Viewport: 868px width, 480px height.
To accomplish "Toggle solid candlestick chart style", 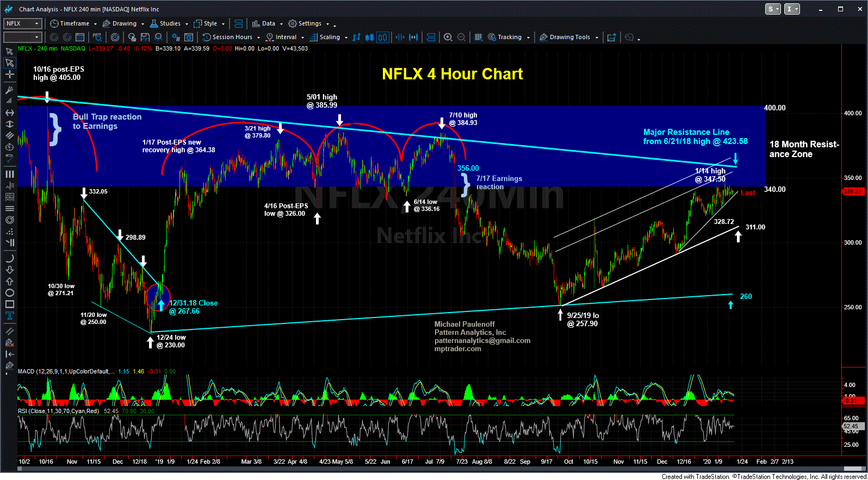I will tap(369, 37).
